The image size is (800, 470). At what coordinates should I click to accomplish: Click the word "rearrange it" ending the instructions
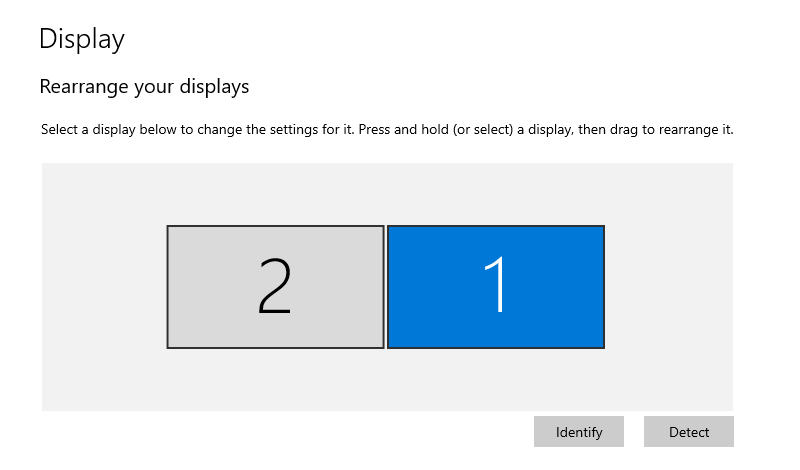point(696,130)
